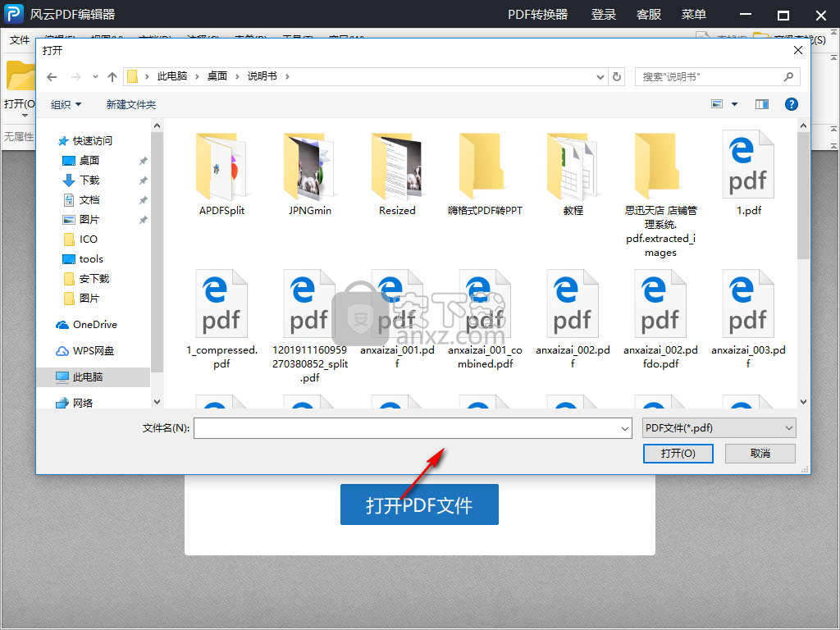Screen dimensions: 840x630
Task: Expand breadcrumb chevron after 说明书
Action: point(287,77)
